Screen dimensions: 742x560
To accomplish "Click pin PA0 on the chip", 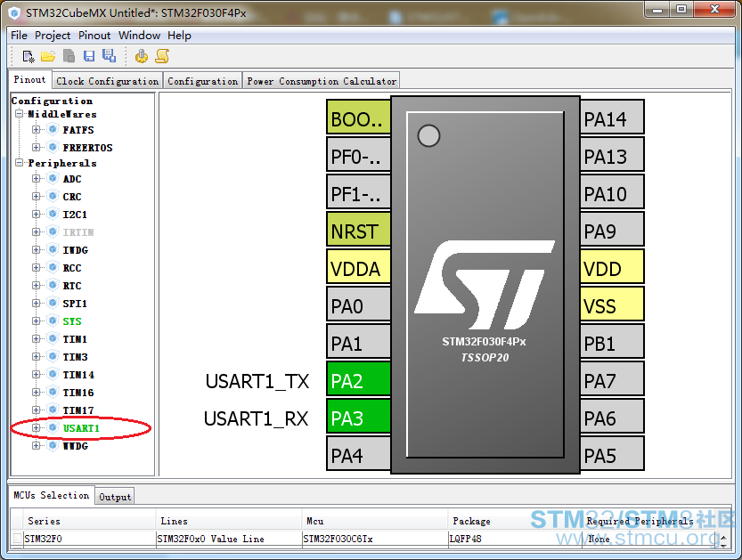I will pyautogui.click(x=358, y=304).
